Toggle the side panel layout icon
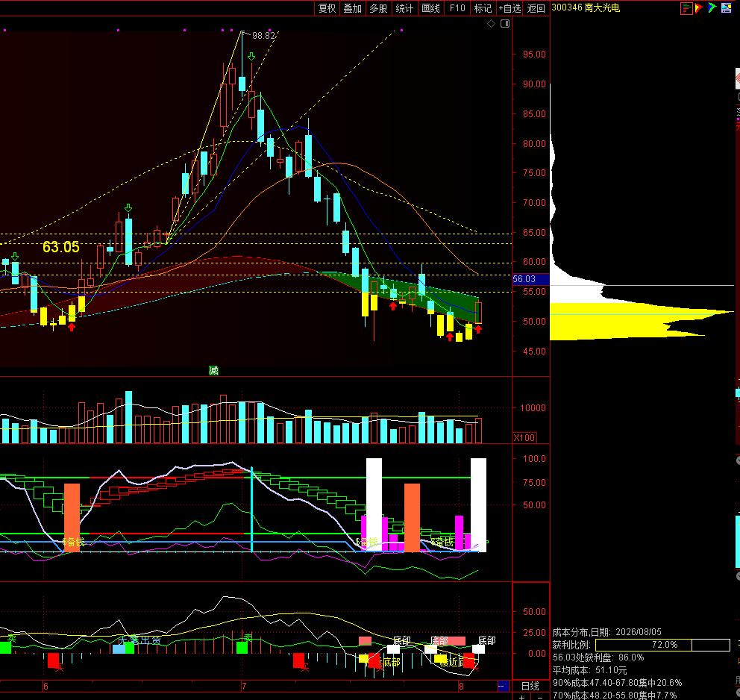Image resolution: width=740 pixels, height=700 pixels. pyautogui.click(x=505, y=24)
